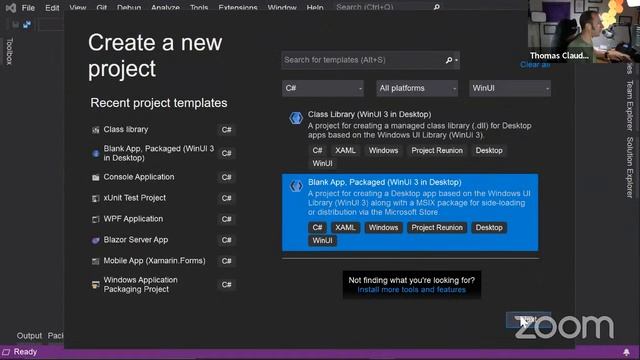Viewport: 640px width, 360px height.
Task: Click the Mobile App Xamarin.Forms icon
Action: click(x=96, y=261)
